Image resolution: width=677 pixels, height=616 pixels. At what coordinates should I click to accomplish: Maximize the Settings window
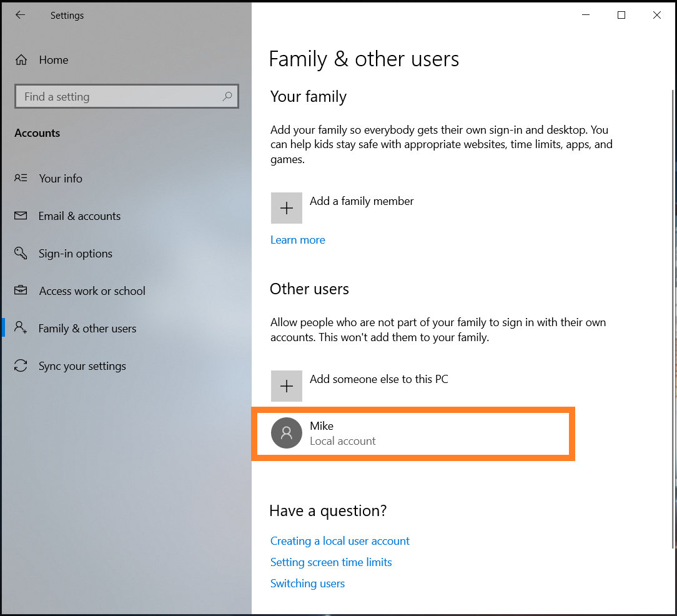coord(621,15)
